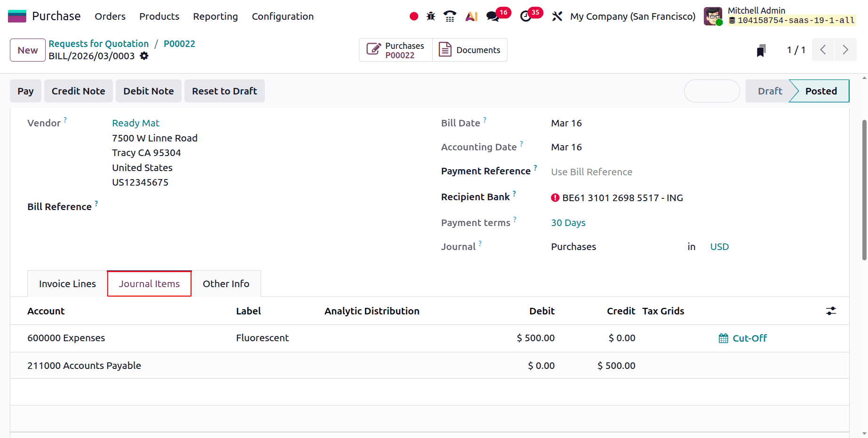Screen dimensions: 868x438
Task: Open the Payment terms 30 Days selector
Action: [568, 222]
